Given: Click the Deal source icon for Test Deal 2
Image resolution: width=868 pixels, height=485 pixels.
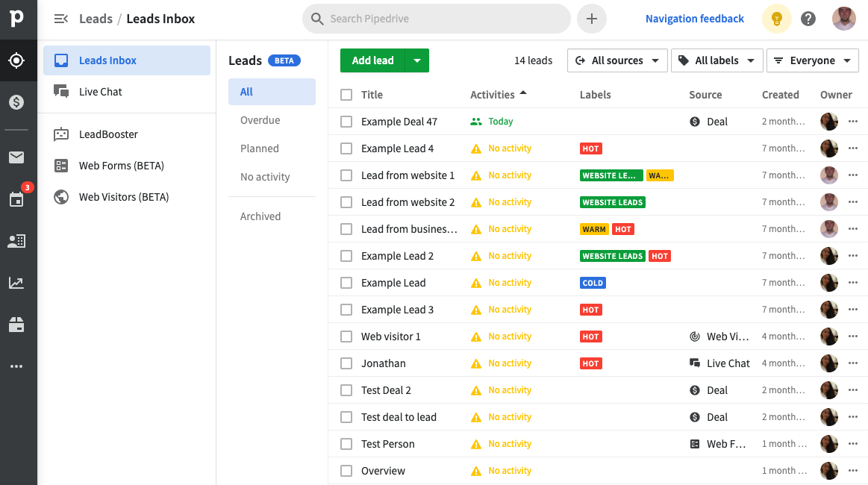Looking at the screenshot, I should [695, 390].
